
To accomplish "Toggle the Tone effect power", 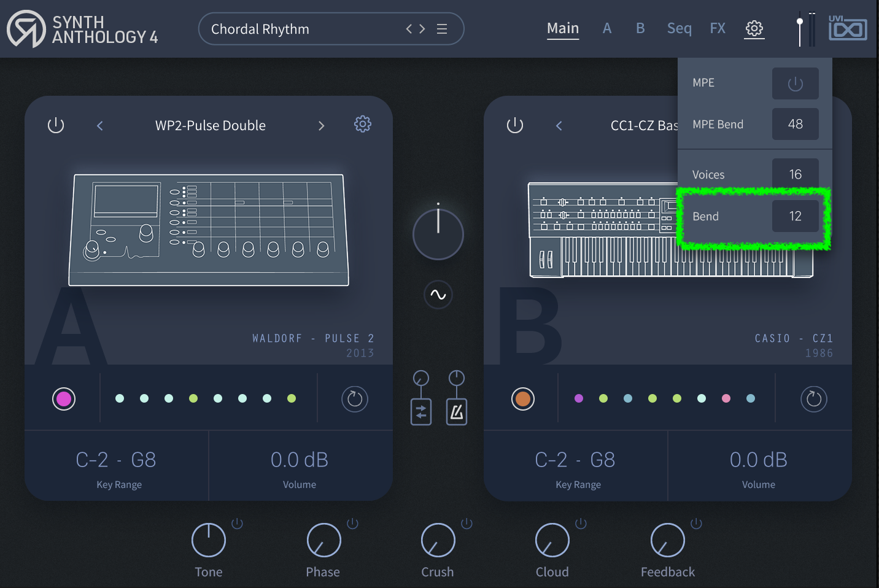I will pyautogui.click(x=237, y=524).
